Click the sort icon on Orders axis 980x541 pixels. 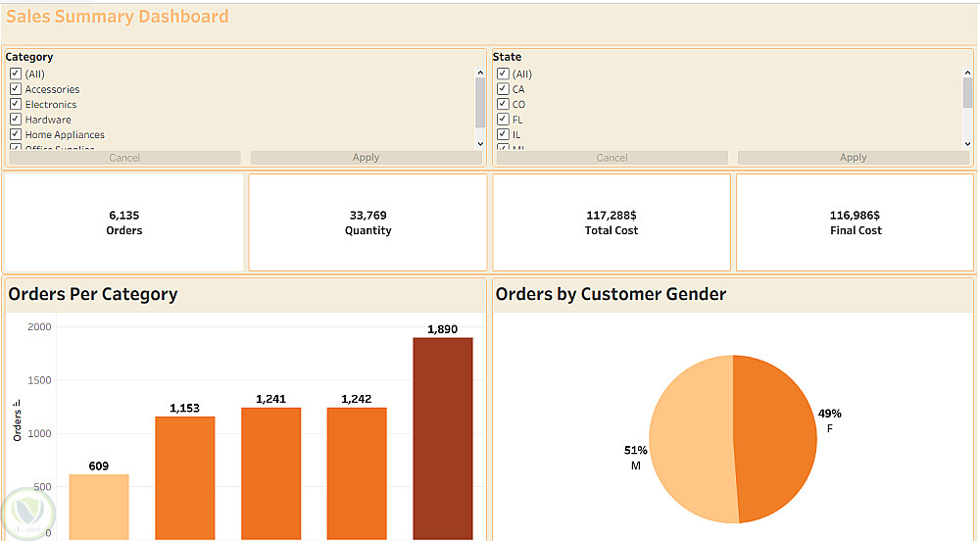coord(17,403)
